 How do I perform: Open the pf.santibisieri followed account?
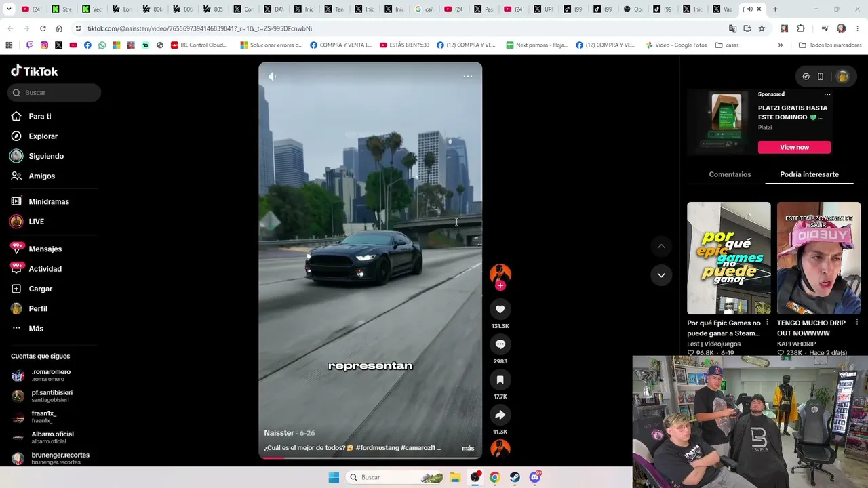(51, 396)
